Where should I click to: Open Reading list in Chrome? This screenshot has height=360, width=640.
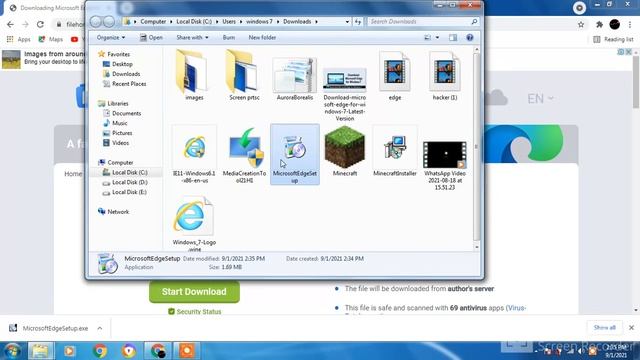[613, 39]
